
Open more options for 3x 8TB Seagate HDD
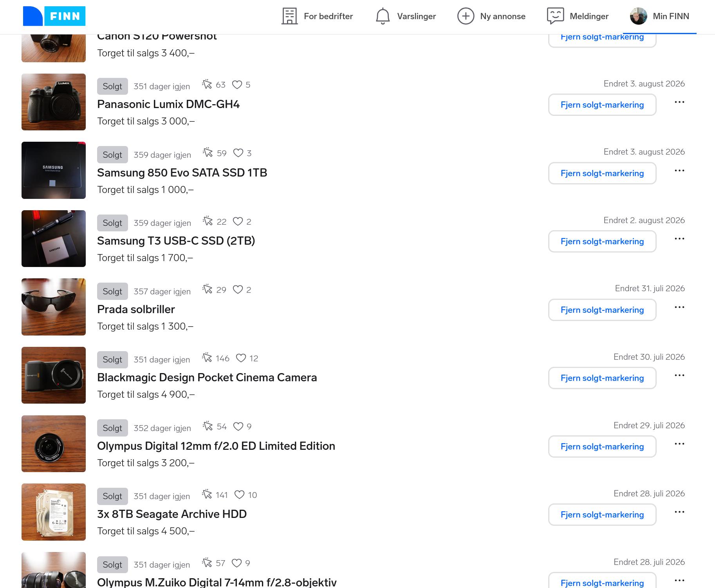click(x=679, y=512)
